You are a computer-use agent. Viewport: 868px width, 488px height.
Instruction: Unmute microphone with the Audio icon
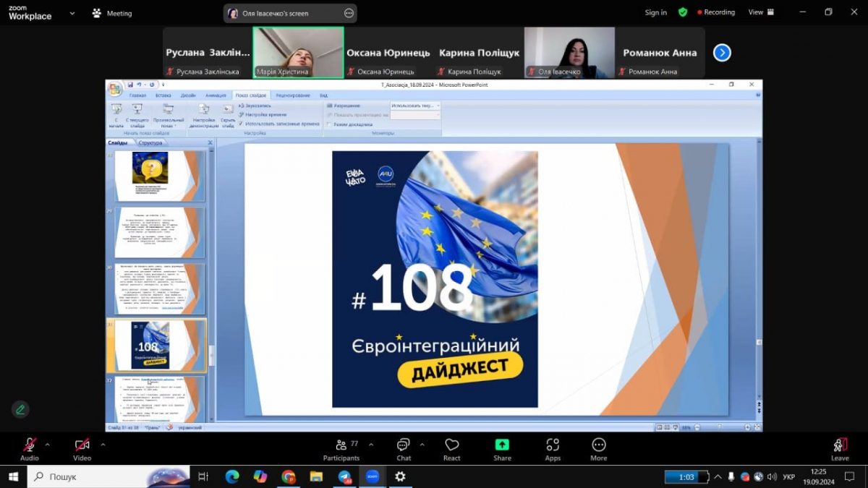coord(30,445)
